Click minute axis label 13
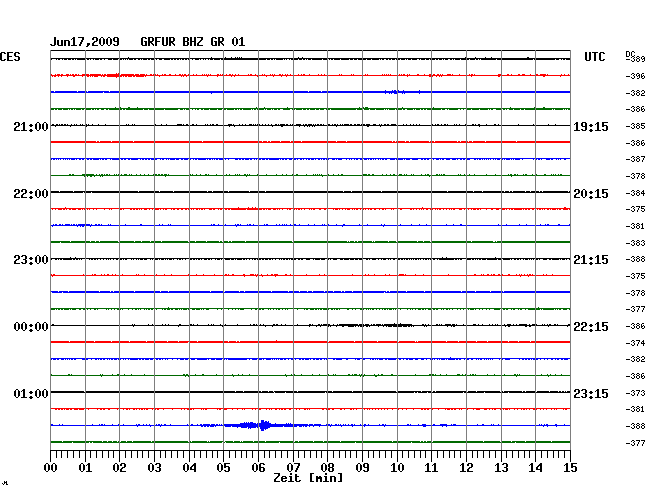Viewport: 650px width, 494px height. (x=501, y=468)
